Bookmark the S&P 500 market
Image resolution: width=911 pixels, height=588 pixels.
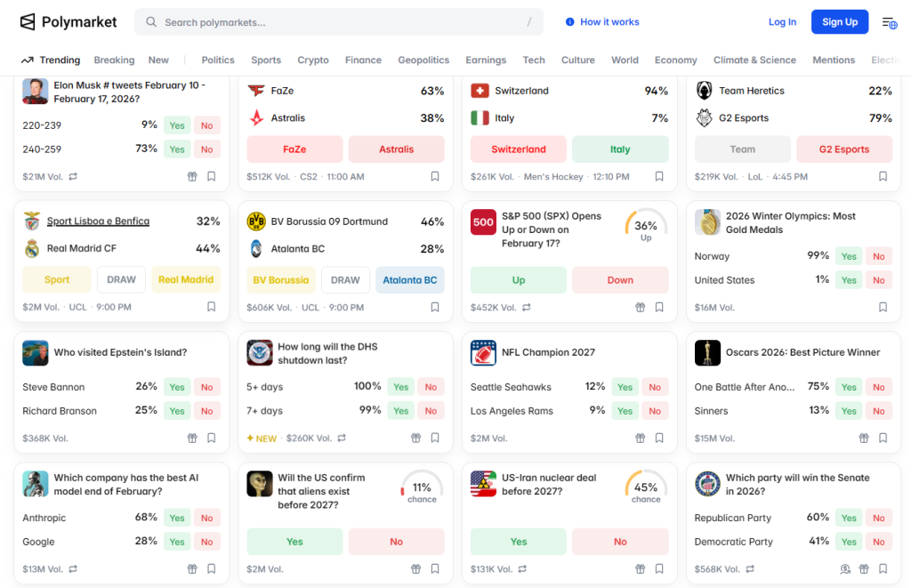(x=659, y=307)
